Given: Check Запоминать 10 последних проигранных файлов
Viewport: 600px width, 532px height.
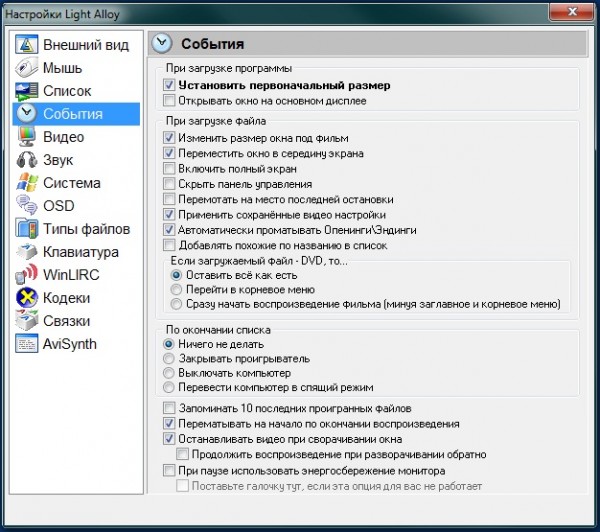Looking at the screenshot, I should pos(169,408).
